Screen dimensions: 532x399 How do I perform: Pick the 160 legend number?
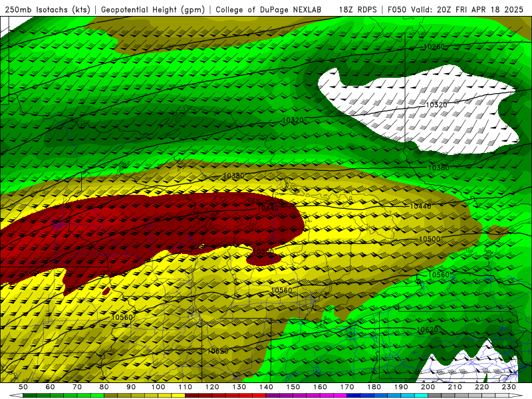click(x=320, y=387)
